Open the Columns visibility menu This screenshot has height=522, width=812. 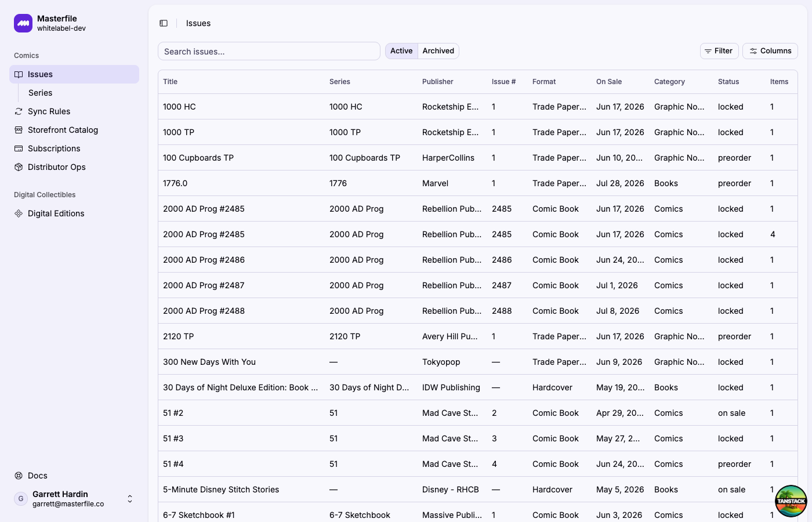click(x=770, y=51)
